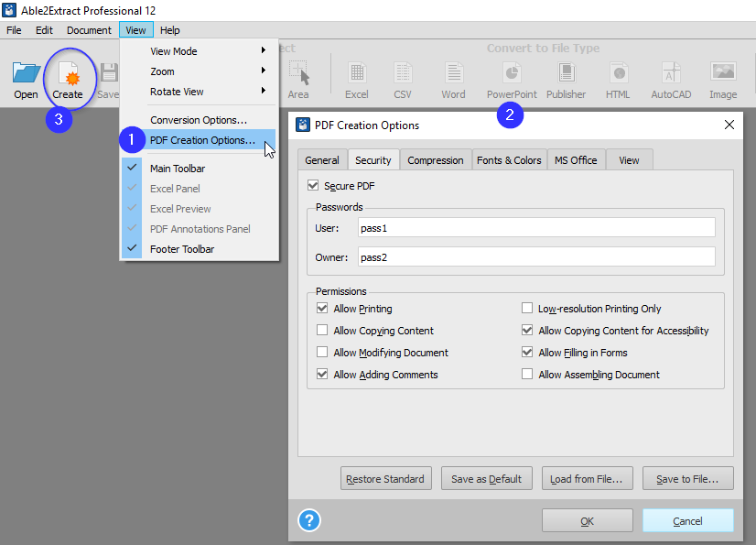
Task: Click the PowerPoint conversion icon
Action: click(x=512, y=72)
